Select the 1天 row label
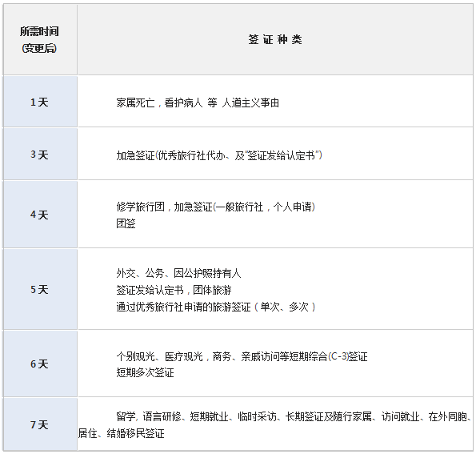The height and width of the screenshot is (454, 476). point(39,102)
